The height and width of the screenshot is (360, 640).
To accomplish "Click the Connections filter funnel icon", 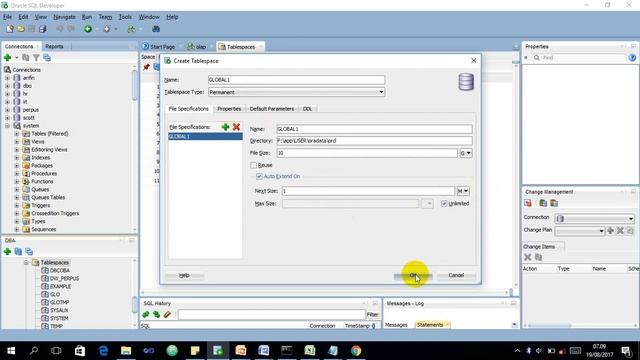I will pyautogui.click(x=36, y=58).
